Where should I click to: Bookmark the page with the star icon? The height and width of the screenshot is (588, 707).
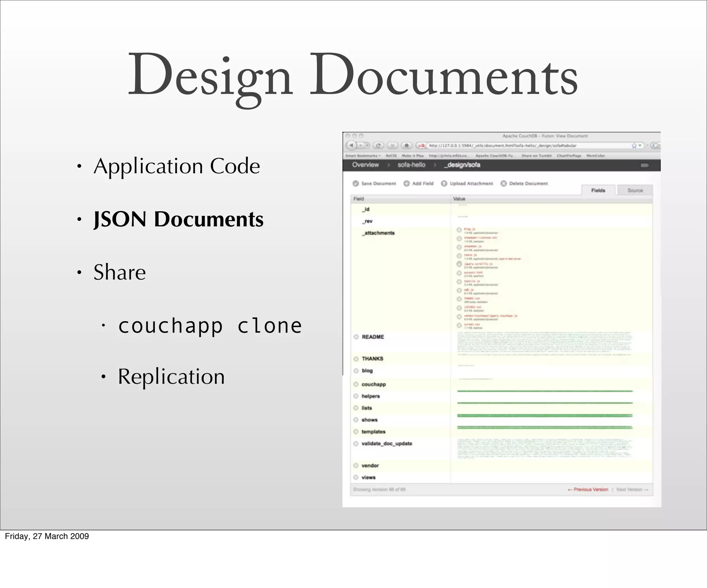[634, 146]
